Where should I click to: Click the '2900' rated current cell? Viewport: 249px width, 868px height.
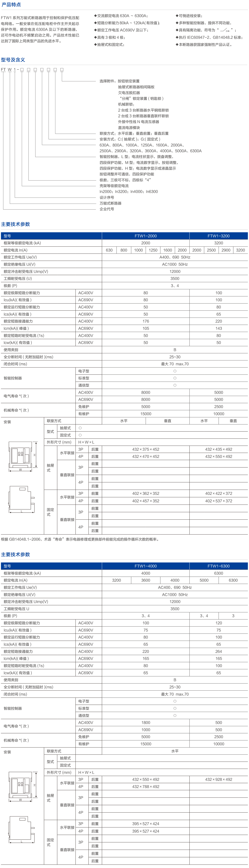point(226,250)
